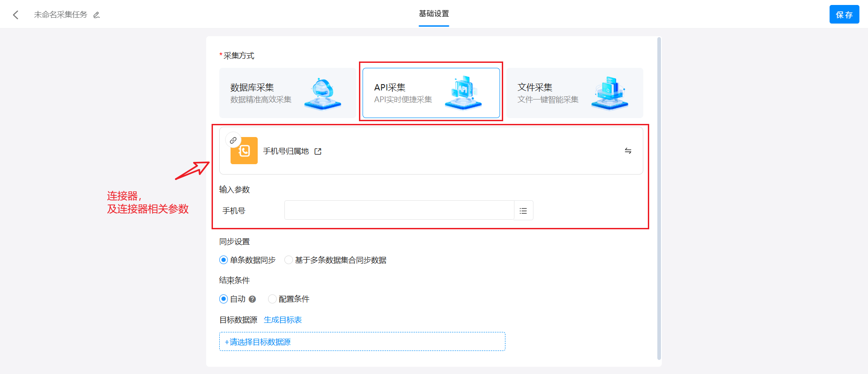This screenshot has width=868, height=374.
Task: Click the swap connector arrows icon
Action: [628, 151]
